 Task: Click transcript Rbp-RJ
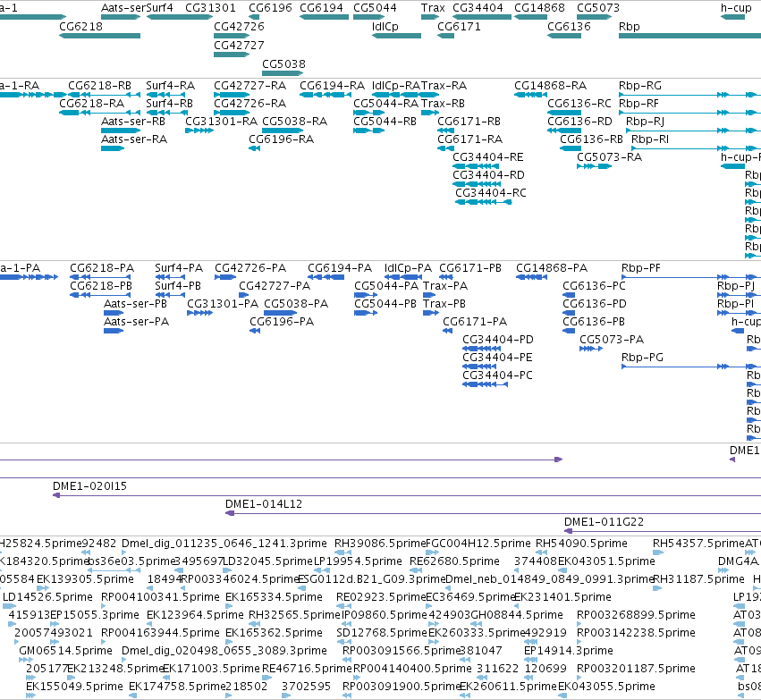tap(645, 122)
